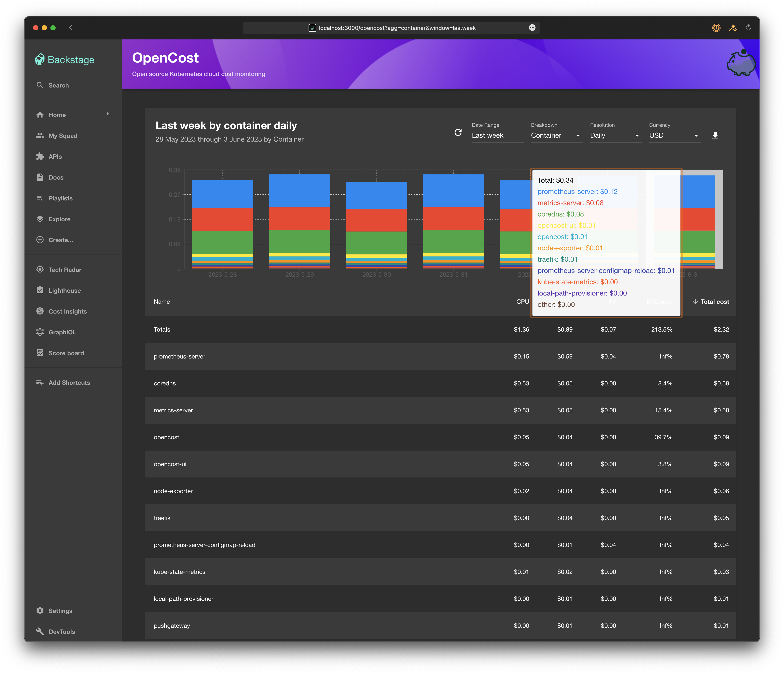Select the local-path-provisioner table row
The width and height of the screenshot is (784, 674).
click(440, 599)
